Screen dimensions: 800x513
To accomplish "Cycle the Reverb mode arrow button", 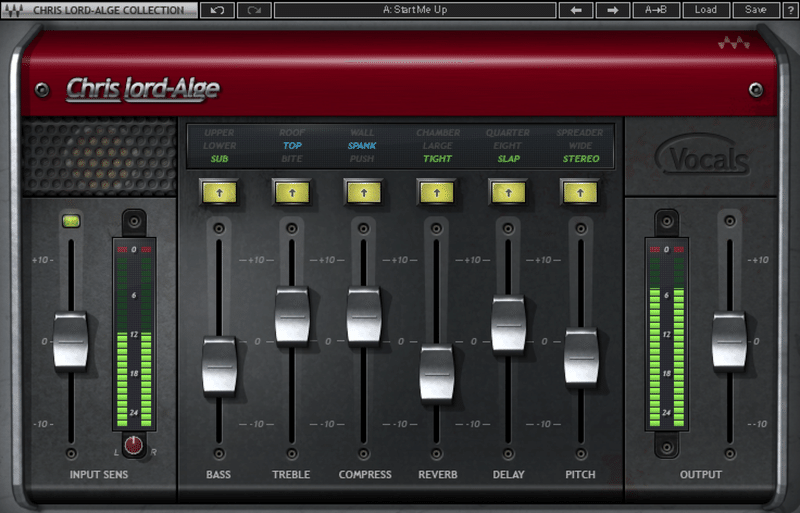I will (x=437, y=193).
